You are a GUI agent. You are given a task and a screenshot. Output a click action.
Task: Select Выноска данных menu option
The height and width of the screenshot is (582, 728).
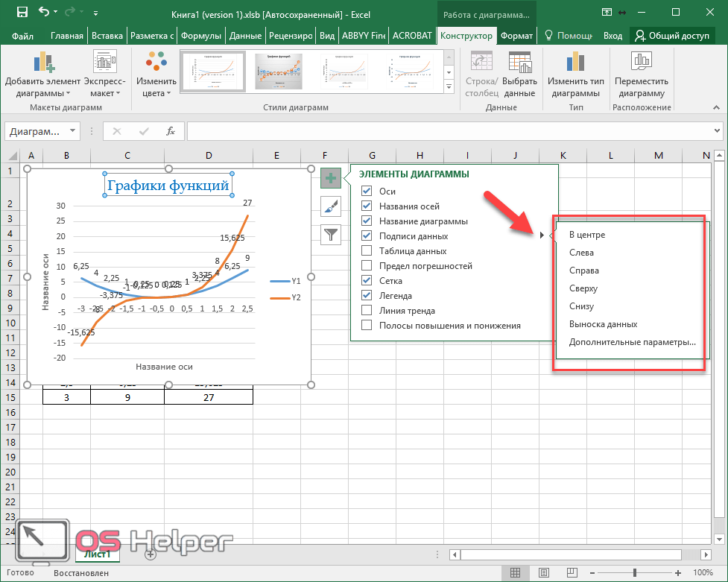[603, 324]
